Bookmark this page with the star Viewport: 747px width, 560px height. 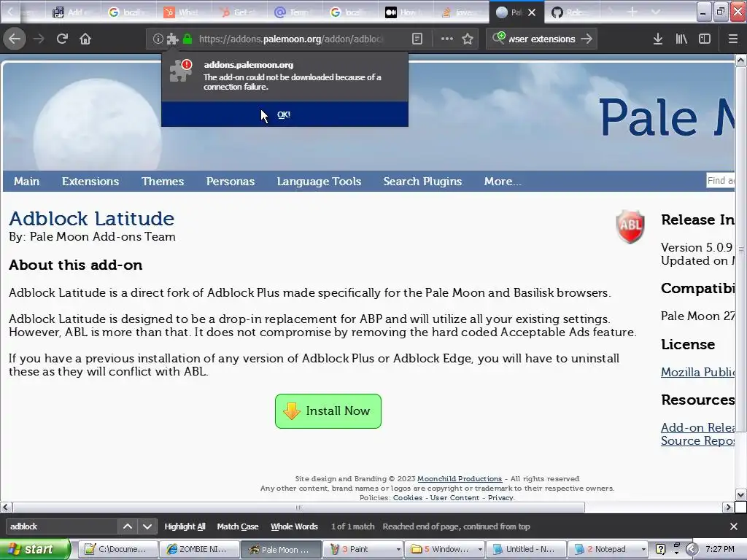coord(468,39)
